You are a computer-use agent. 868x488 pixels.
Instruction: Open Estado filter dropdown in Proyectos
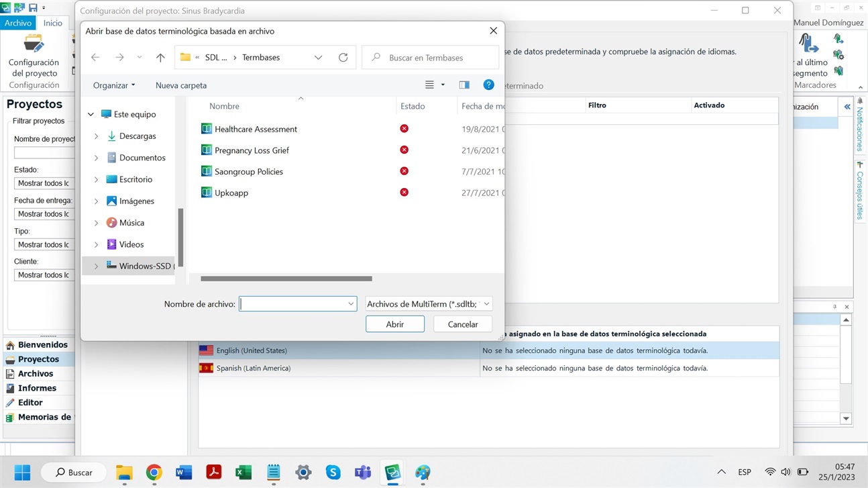[44, 183]
